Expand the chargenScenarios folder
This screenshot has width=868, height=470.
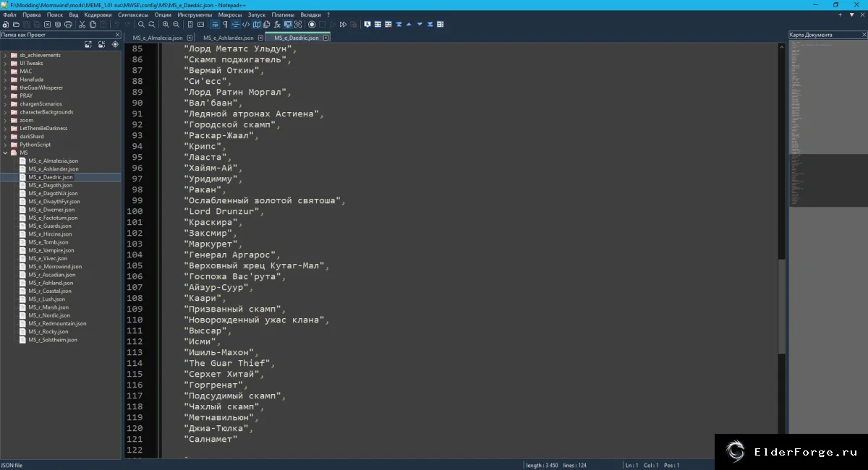5,104
